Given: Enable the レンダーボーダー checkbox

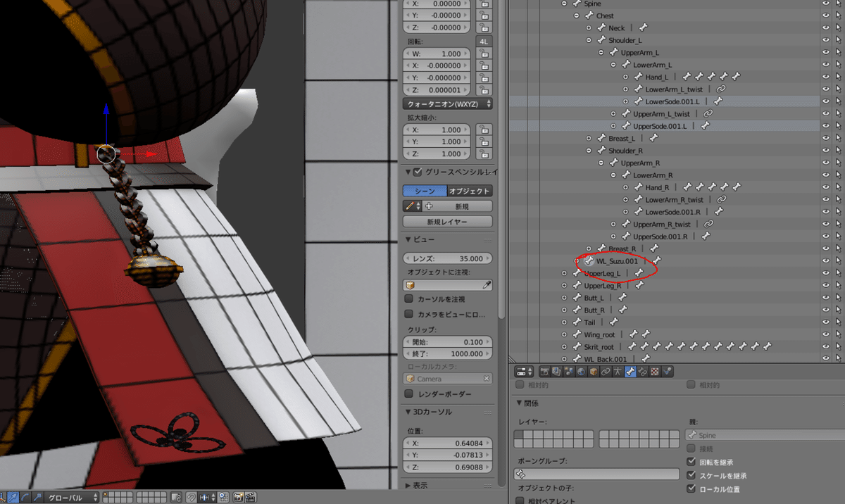Looking at the screenshot, I should (408, 393).
